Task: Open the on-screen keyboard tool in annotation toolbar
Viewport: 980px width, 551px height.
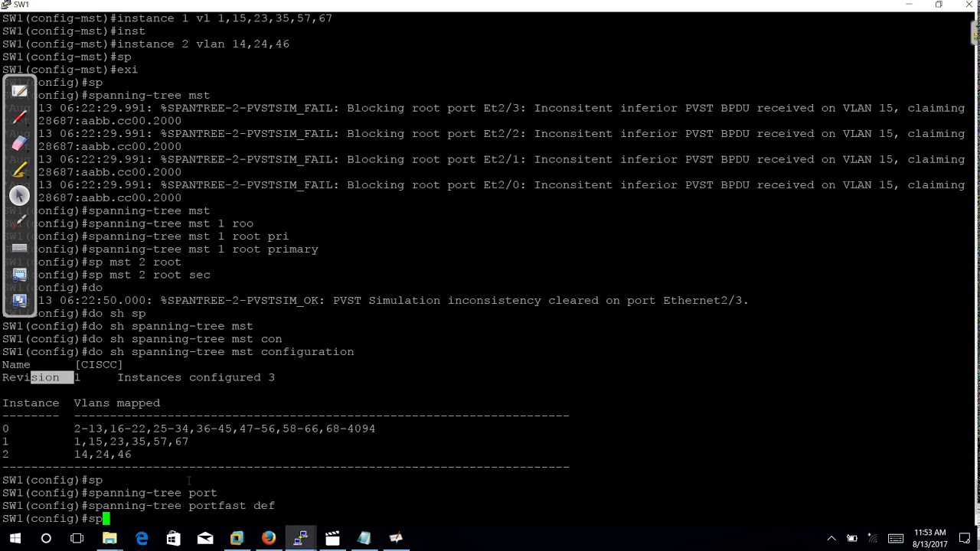Action: click(x=20, y=248)
